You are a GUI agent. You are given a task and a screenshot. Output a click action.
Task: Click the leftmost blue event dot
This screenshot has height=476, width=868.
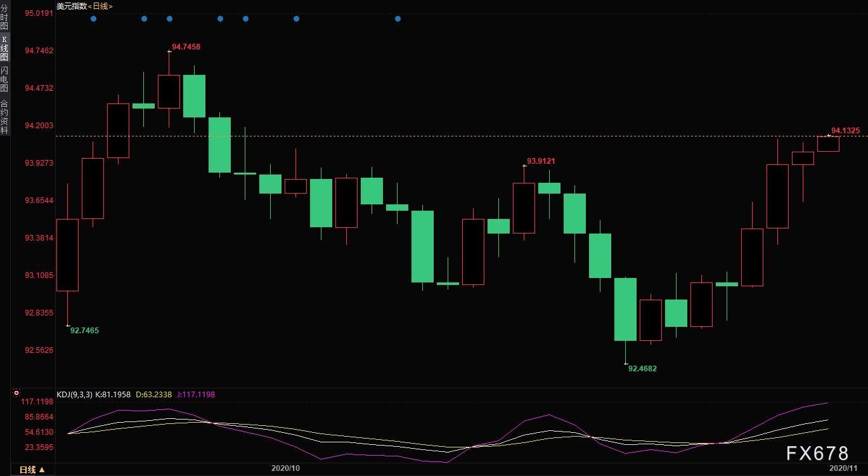(x=93, y=19)
